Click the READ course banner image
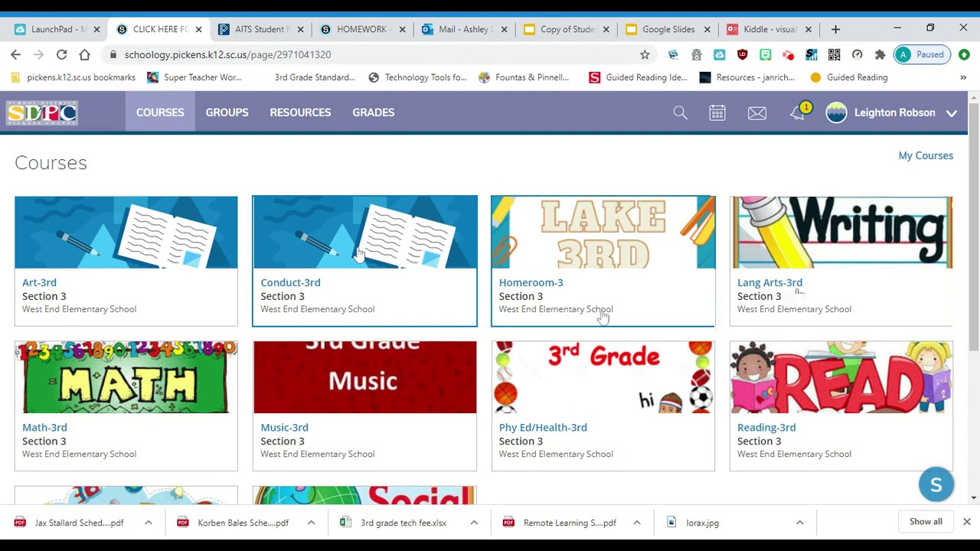Image resolution: width=980 pixels, height=551 pixels. pyautogui.click(x=841, y=377)
